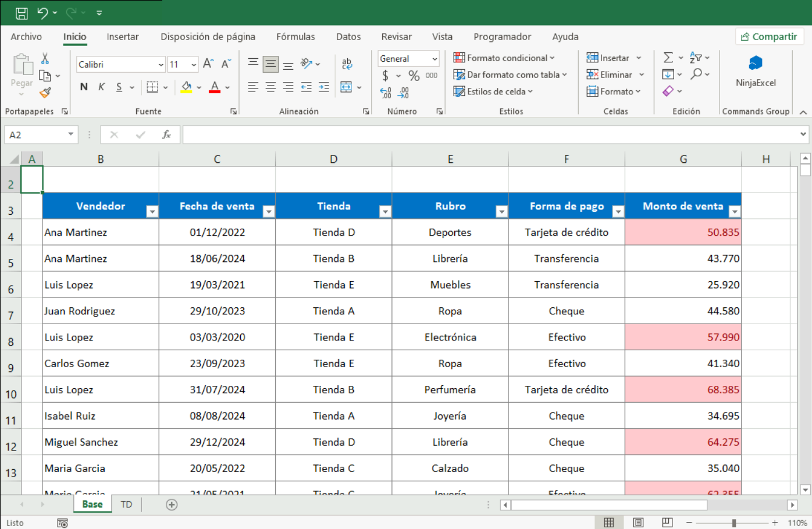Open Sort and Filter options
The width and height of the screenshot is (812, 529).
tap(696, 58)
